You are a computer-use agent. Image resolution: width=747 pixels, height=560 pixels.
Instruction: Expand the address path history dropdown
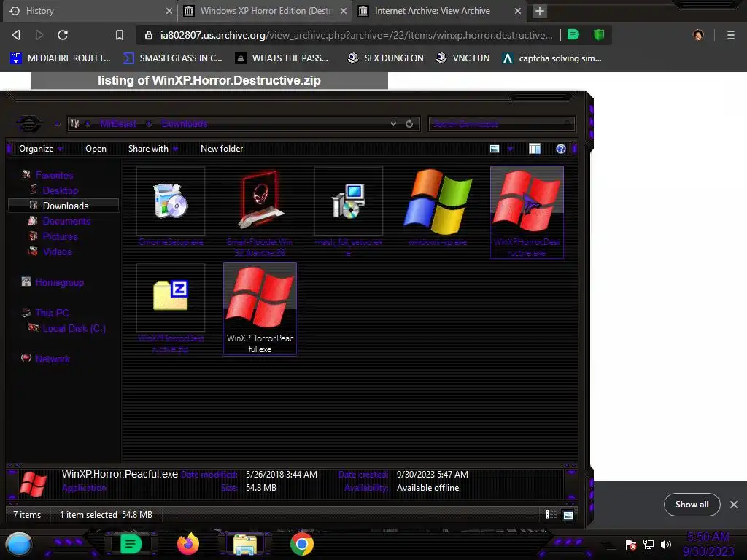[393, 124]
